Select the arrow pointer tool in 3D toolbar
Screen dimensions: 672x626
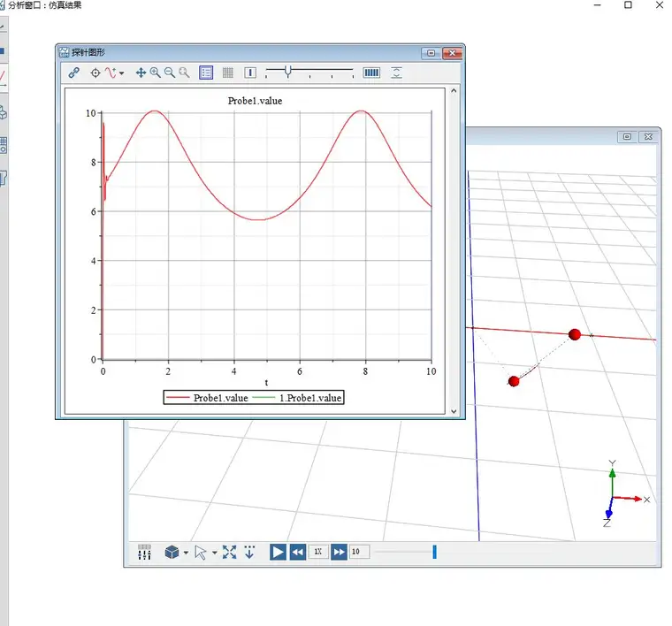pyautogui.click(x=200, y=553)
